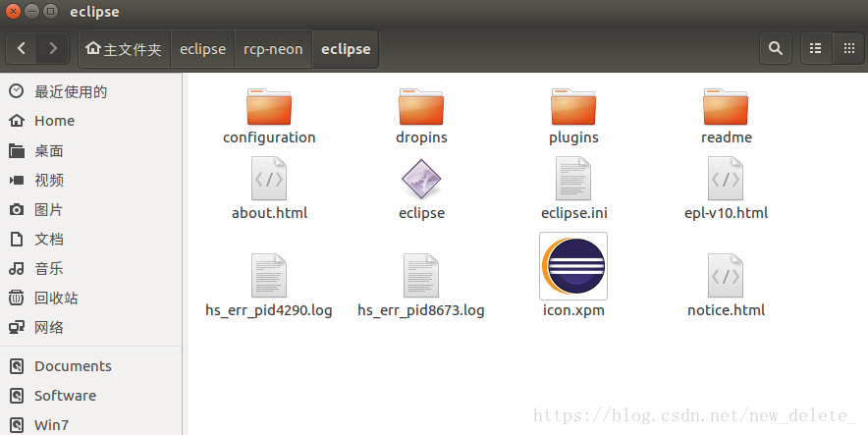868x435 pixels.
Task: Open the Win7 drive in sidebar
Action: pos(90,424)
